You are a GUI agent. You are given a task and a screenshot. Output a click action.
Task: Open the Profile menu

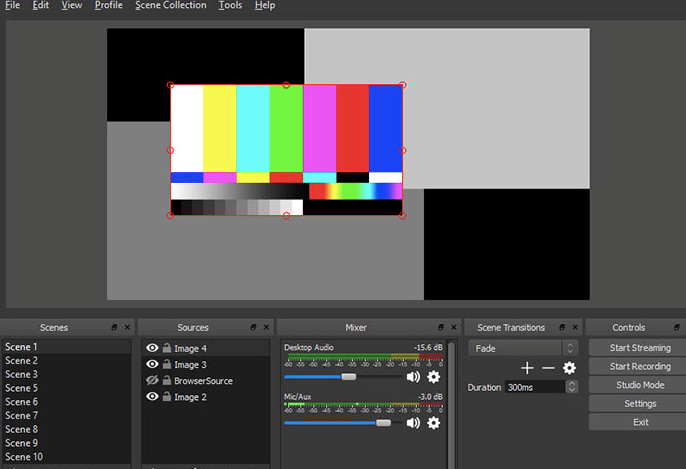108,5
